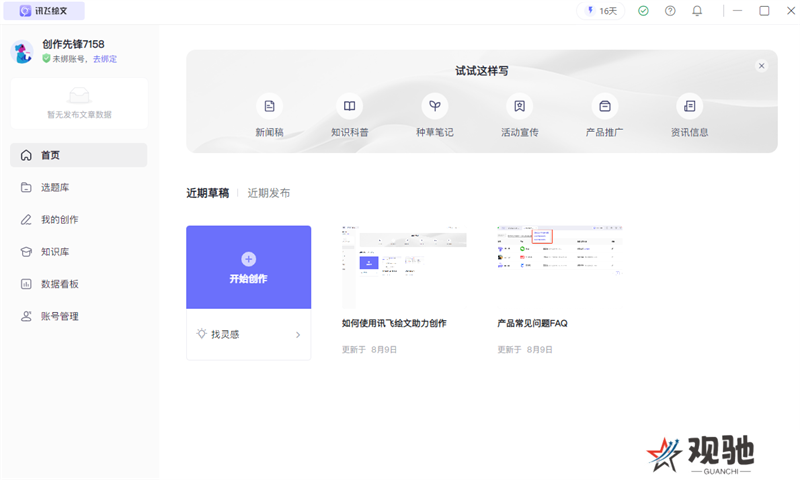Image resolution: width=800 pixels, height=480 pixels.
Task: Go to 首页 in the sidebar
Action: (79, 155)
